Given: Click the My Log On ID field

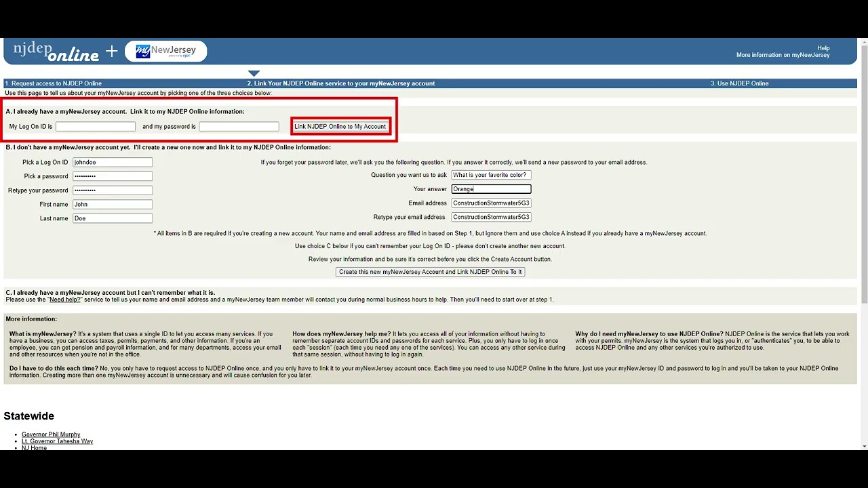Looking at the screenshot, I should 96,127.
